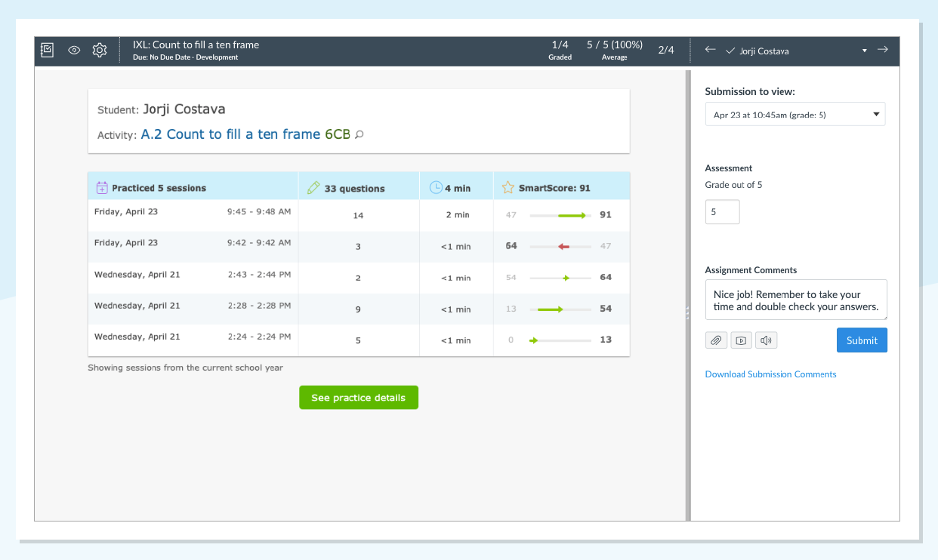Click the Due: No Due Date - Development text
This screenshot has width=938, height=560.
185,57
